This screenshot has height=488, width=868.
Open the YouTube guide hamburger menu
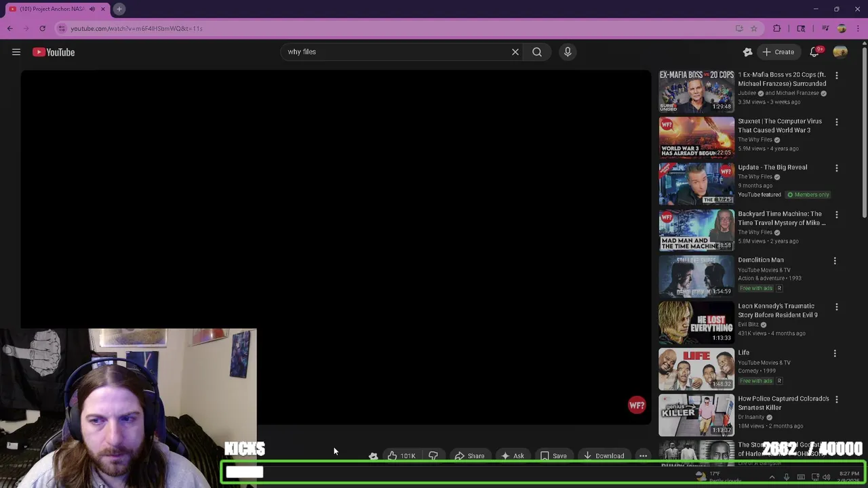16,52
